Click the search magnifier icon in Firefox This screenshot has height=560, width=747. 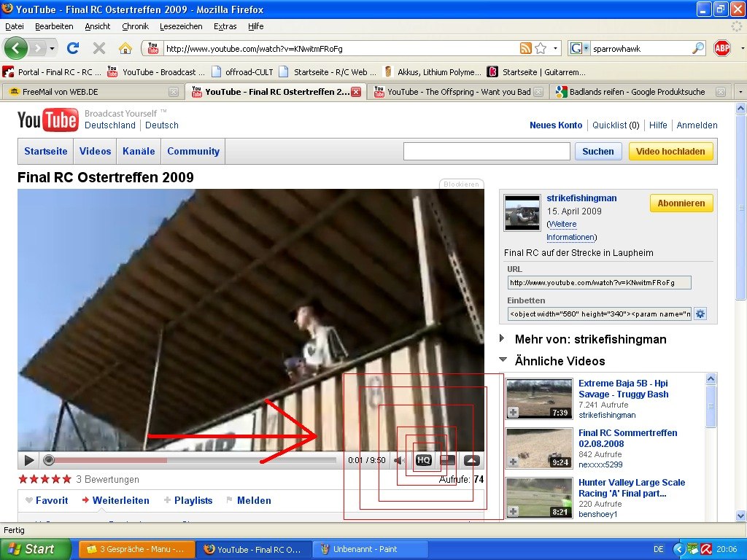click(x=698, y=48)
